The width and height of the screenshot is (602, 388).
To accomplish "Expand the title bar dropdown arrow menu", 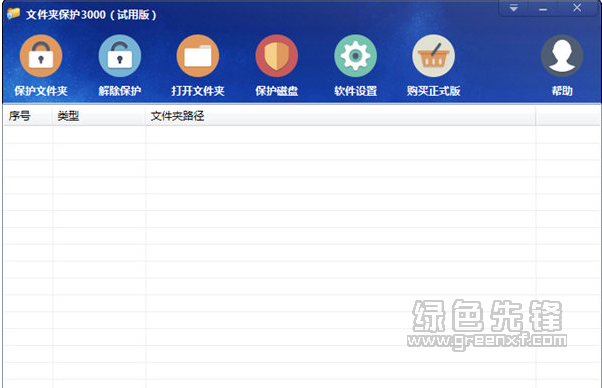I will [513, 8].
